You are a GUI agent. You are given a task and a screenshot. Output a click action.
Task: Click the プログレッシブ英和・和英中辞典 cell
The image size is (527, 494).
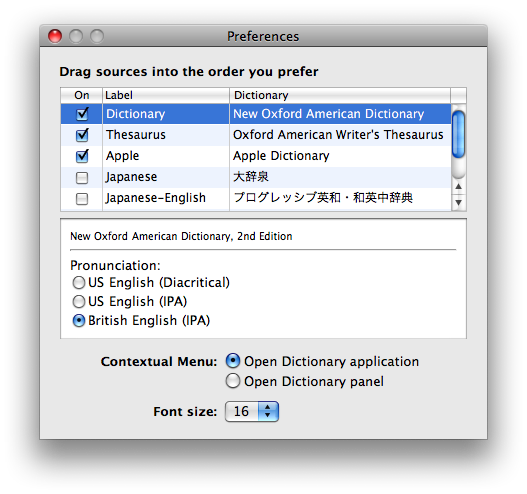[340, 198]
